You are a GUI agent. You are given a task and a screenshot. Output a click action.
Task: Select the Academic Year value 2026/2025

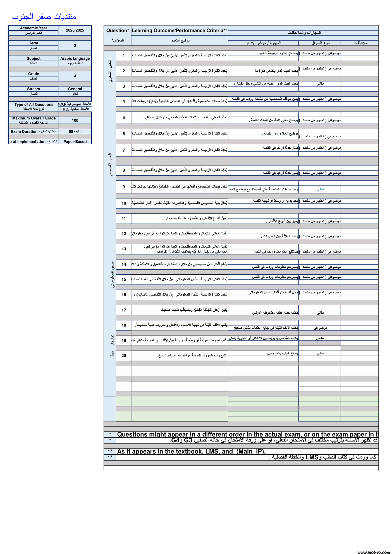[x=75, y=30]
